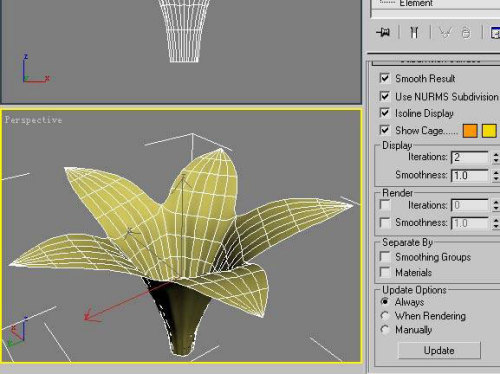Adjust Display Iterations spinner arrows
500x374 pixels.
495,157
